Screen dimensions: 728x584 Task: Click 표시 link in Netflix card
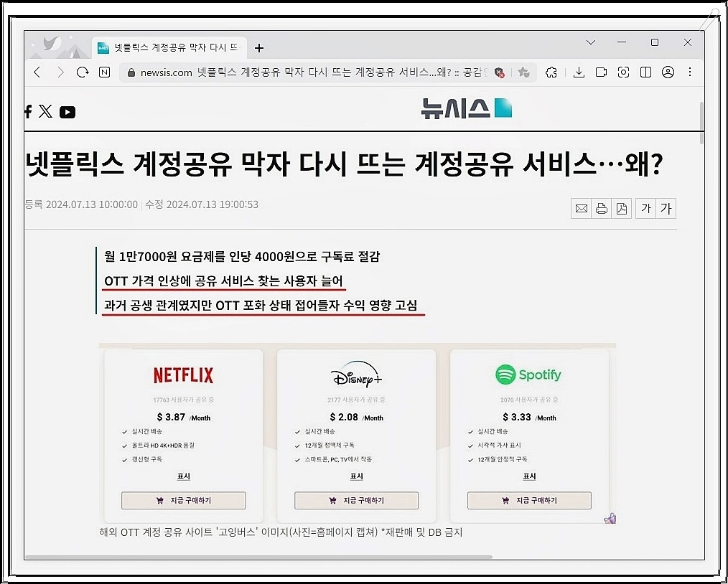coord(183,476)
